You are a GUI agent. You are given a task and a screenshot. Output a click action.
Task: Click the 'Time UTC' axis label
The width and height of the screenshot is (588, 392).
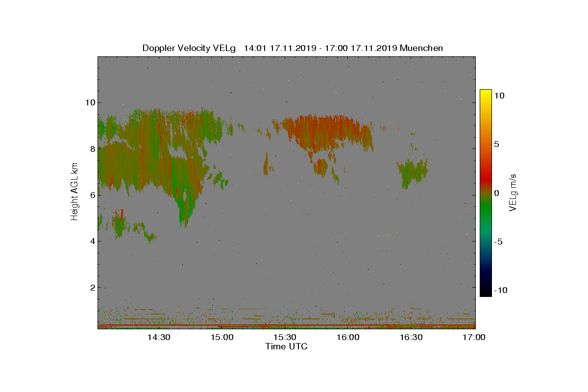[286, 346]
